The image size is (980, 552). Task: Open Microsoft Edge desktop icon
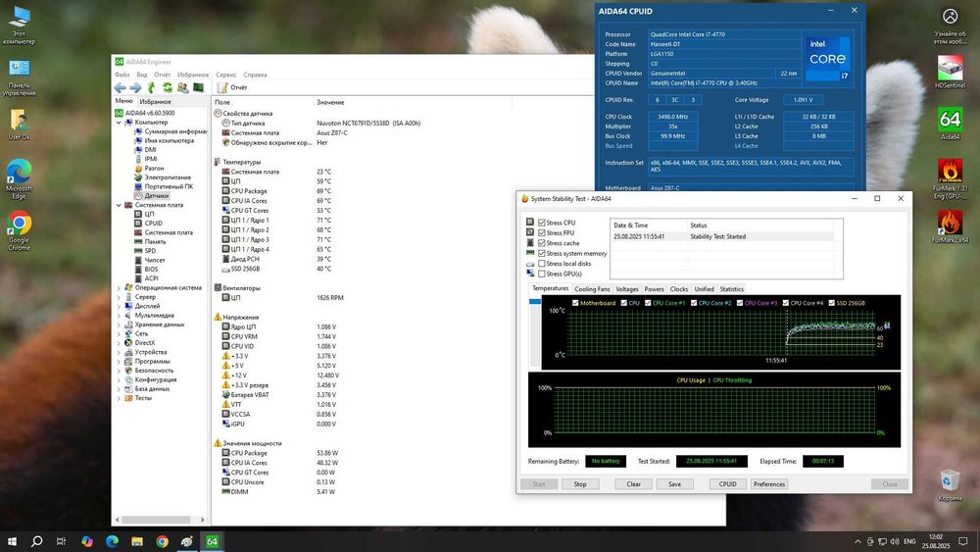(19, 178)
